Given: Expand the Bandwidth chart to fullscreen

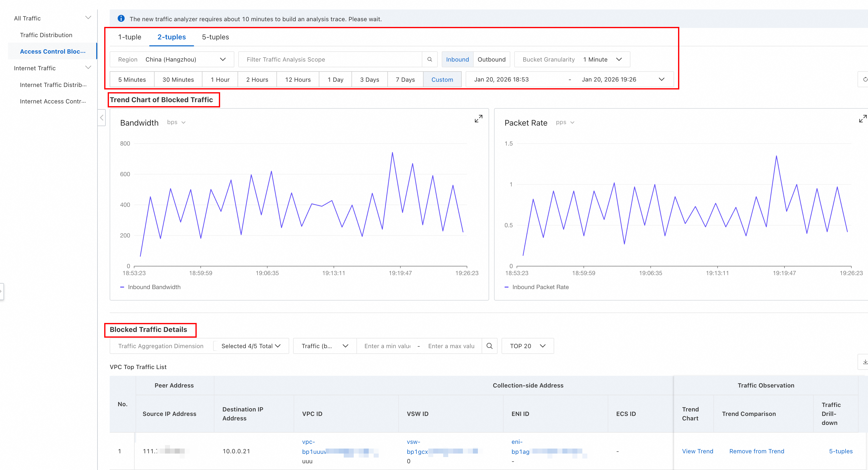Looking at the screenshot, I should pos(478,119).
